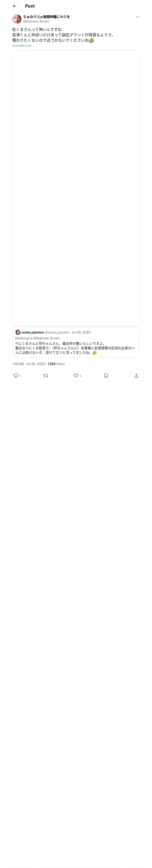Like the post with the heart icon

(x=76, y=375)
